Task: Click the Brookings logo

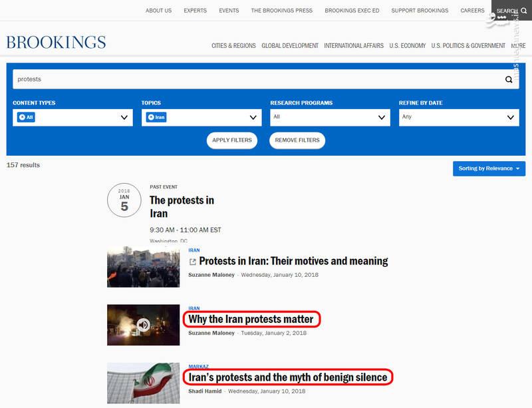Action: click(56, 43)
